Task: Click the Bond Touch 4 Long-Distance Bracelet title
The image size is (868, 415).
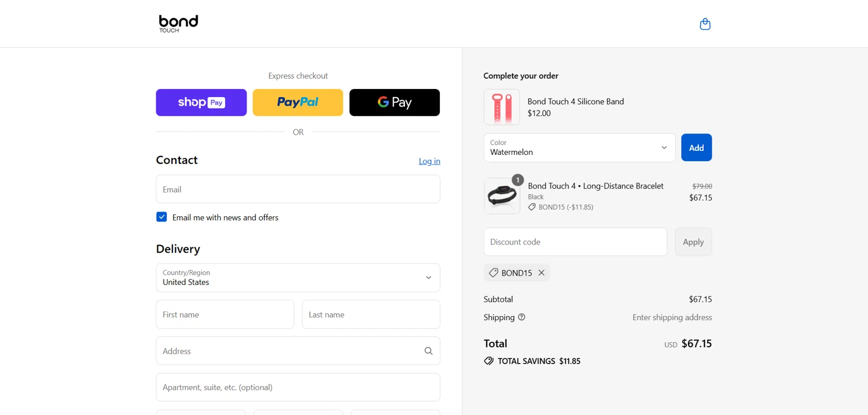Action: (595, 186)
